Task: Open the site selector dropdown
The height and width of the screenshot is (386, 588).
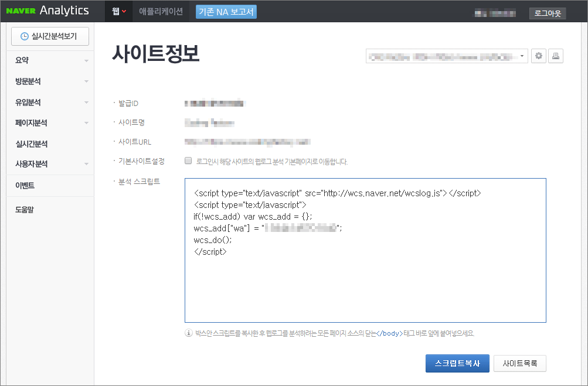Action: pos(447,56)
